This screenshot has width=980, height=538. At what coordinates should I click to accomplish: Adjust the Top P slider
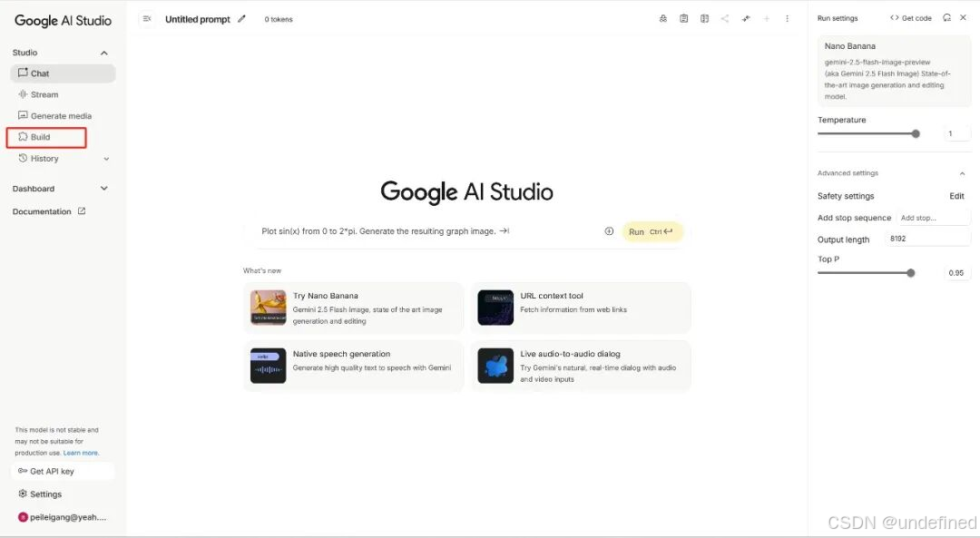[867, 273]
